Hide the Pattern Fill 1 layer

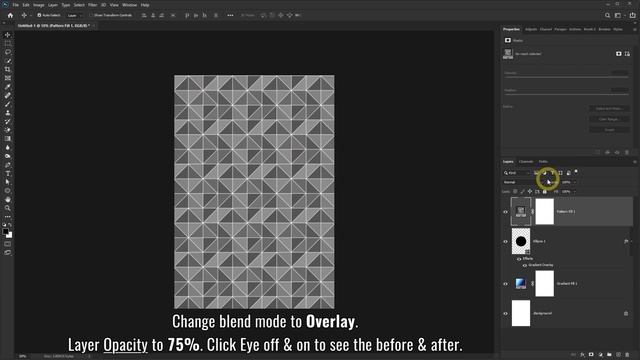505,212
